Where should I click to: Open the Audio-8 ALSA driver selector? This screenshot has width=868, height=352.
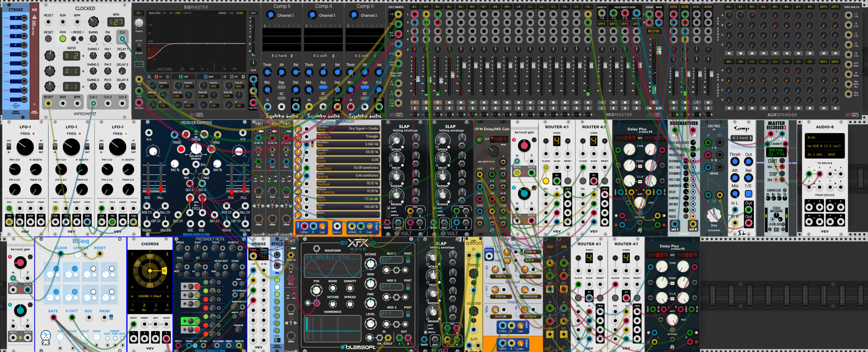[x=825, y=137]
